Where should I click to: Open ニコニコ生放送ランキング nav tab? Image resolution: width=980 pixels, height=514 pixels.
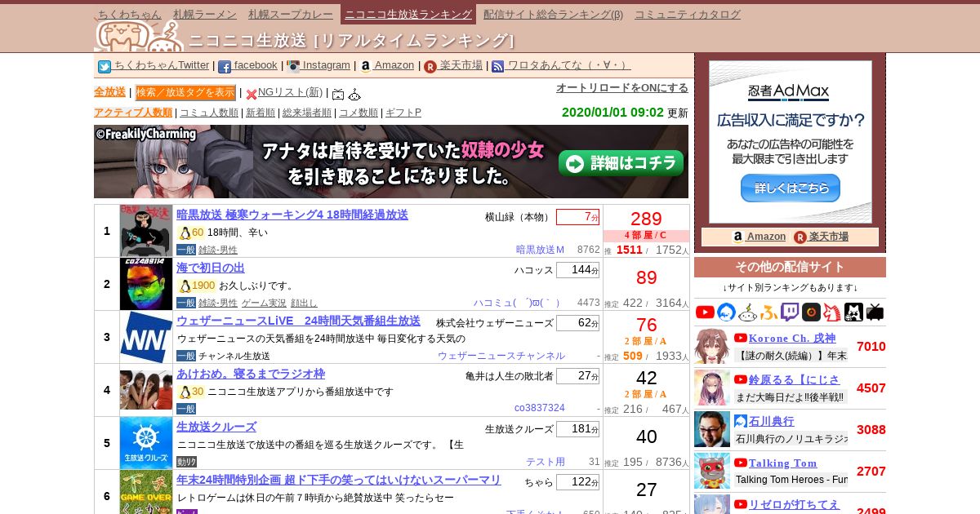[408, 14]
